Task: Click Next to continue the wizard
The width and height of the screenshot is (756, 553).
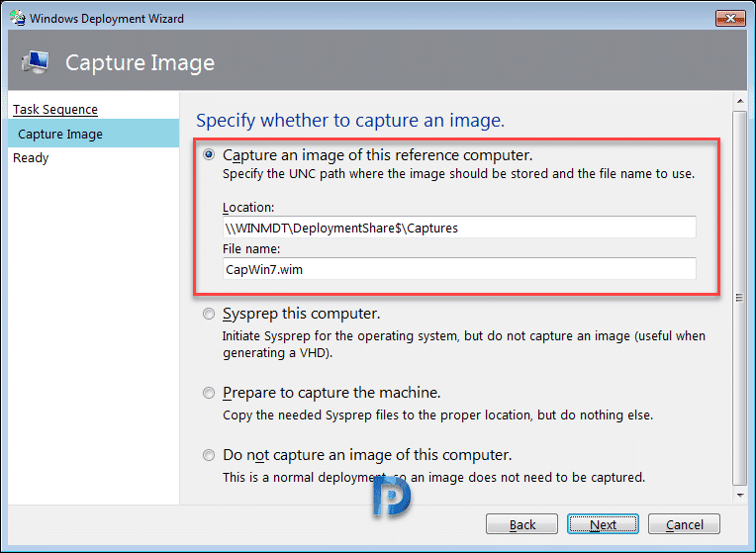Action: pos(603,524)
